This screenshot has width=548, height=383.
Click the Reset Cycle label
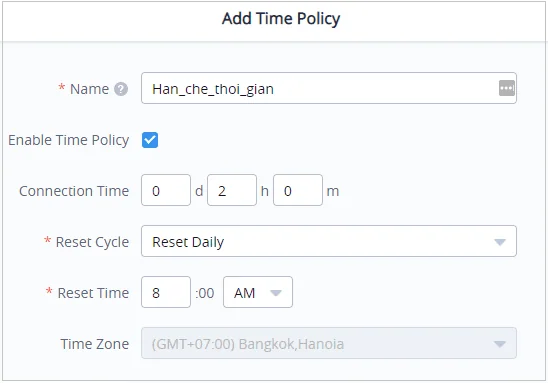pyautogui.click(x=92, y=242)
